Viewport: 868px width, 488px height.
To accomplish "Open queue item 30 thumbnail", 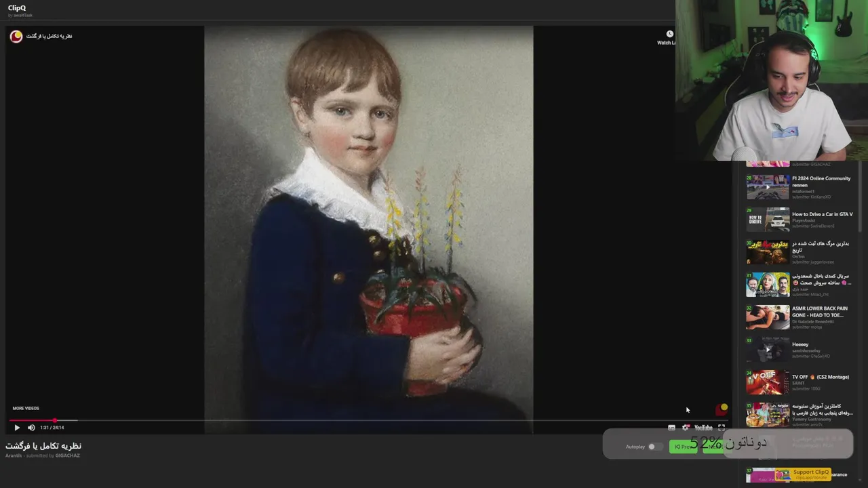I will 768,252.
